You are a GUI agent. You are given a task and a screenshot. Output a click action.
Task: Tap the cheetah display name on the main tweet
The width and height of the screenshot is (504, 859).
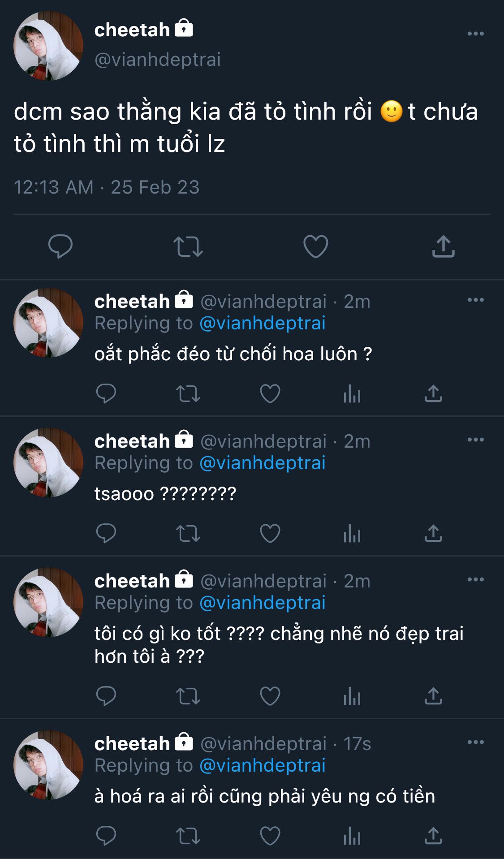(132, 30)
